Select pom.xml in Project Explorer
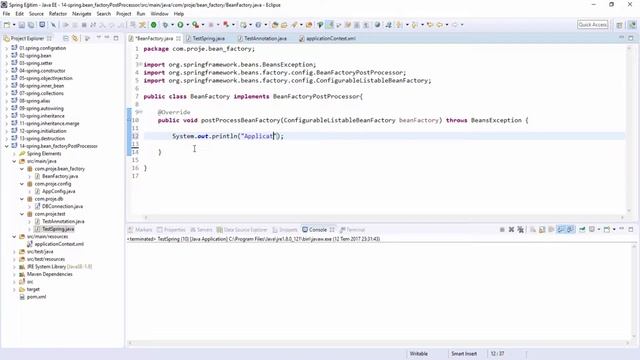 point(36,297)
